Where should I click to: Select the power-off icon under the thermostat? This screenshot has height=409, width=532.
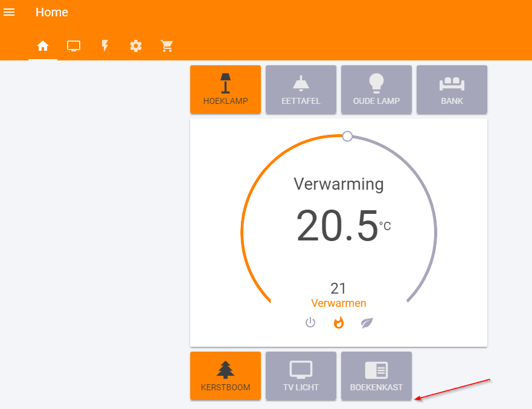pyautogui.click(x=310, y=323)
